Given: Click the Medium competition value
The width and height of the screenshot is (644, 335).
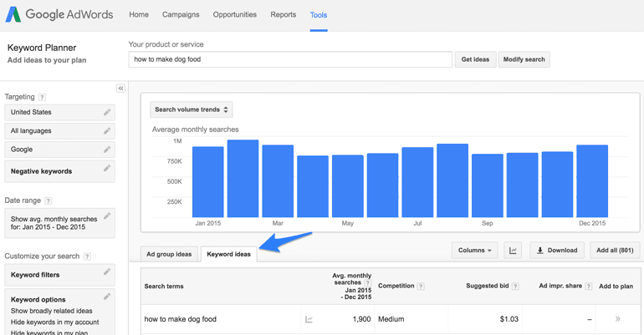Looking at the screenshot, I should pos(391,319).
